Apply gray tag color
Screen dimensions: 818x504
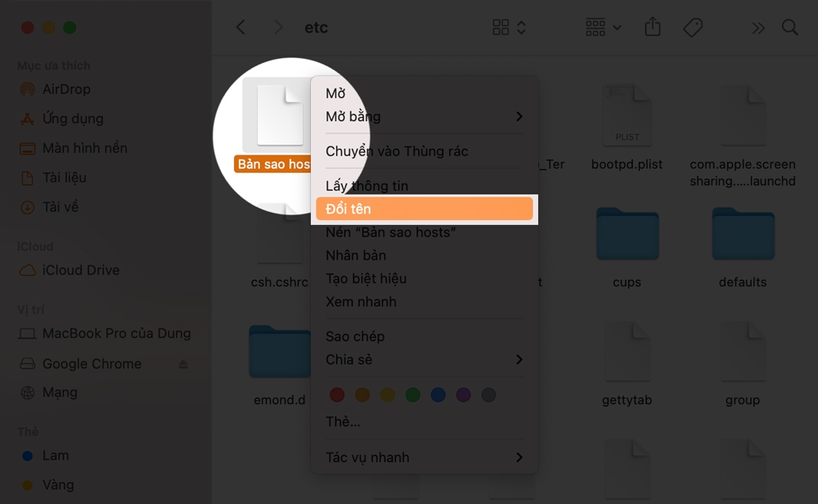(488, 395)
